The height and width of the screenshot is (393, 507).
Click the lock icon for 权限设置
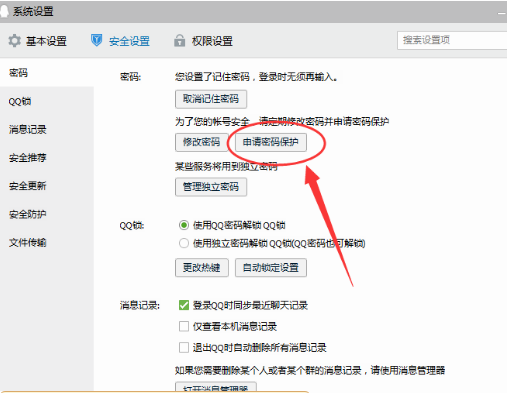[179, 40]
